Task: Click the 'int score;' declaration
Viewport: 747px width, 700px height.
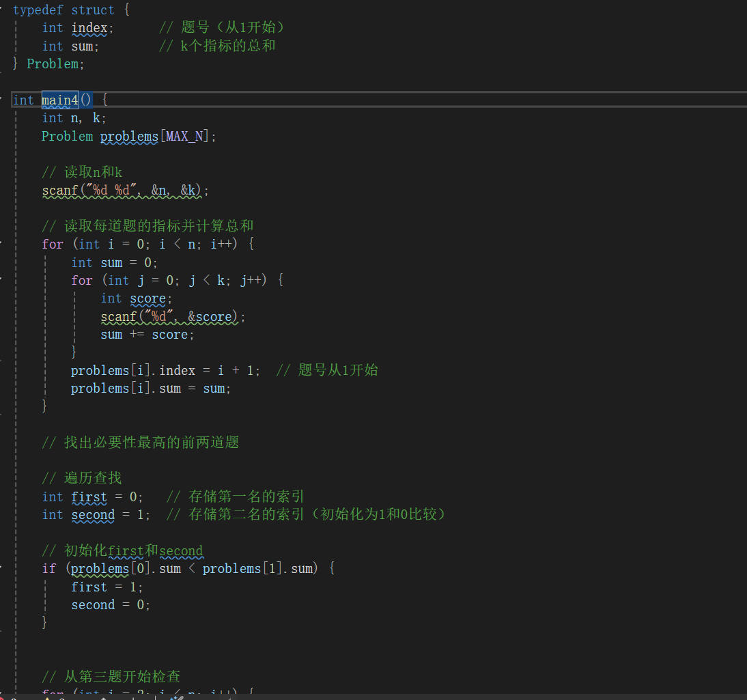Action: (x=137, y=298)
